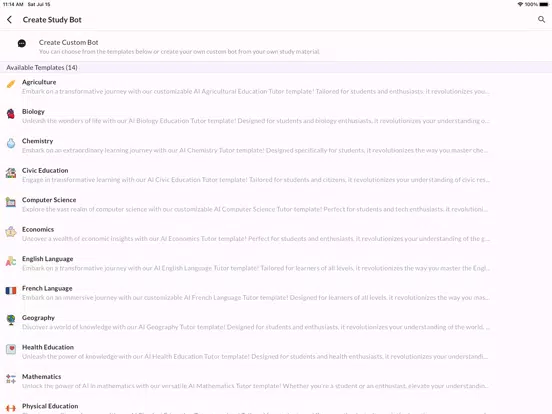Image resolution: width=552 pixels, height=414 pixels.
Task: Read the Mathematics description 'Unlock the power of AI'
Action: (256, 386)
